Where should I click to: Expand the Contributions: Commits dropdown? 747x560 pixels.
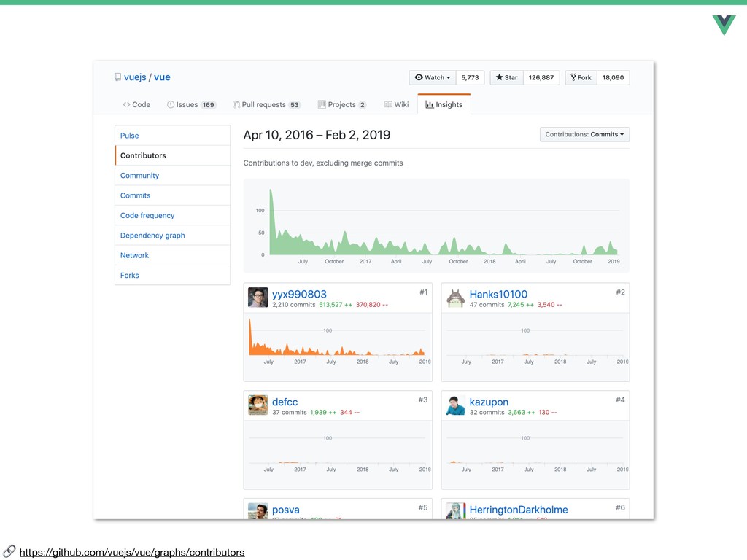[x=584, y=134]
